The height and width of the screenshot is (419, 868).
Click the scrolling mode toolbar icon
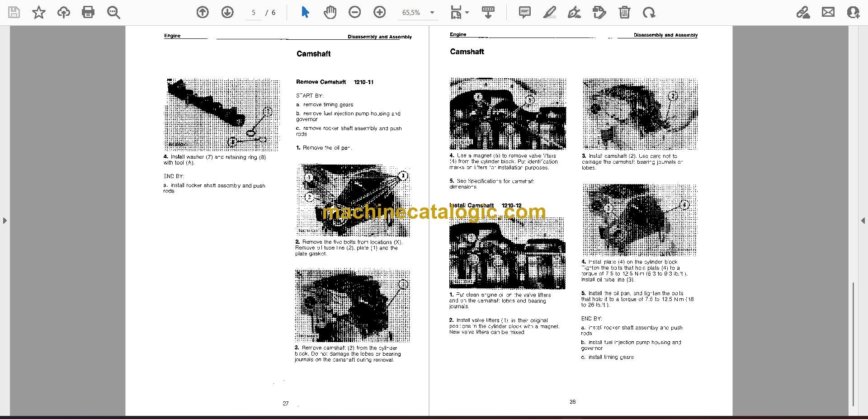[488, 13]
